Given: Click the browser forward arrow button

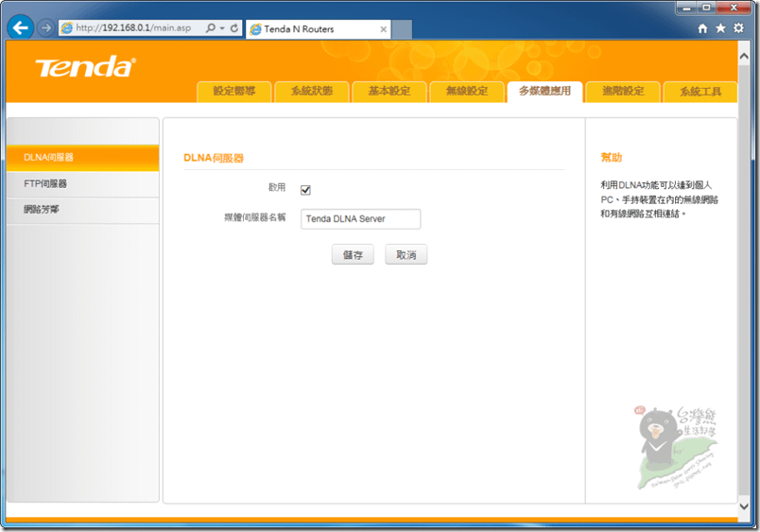Looking at the screenshot, I should 46,28.
